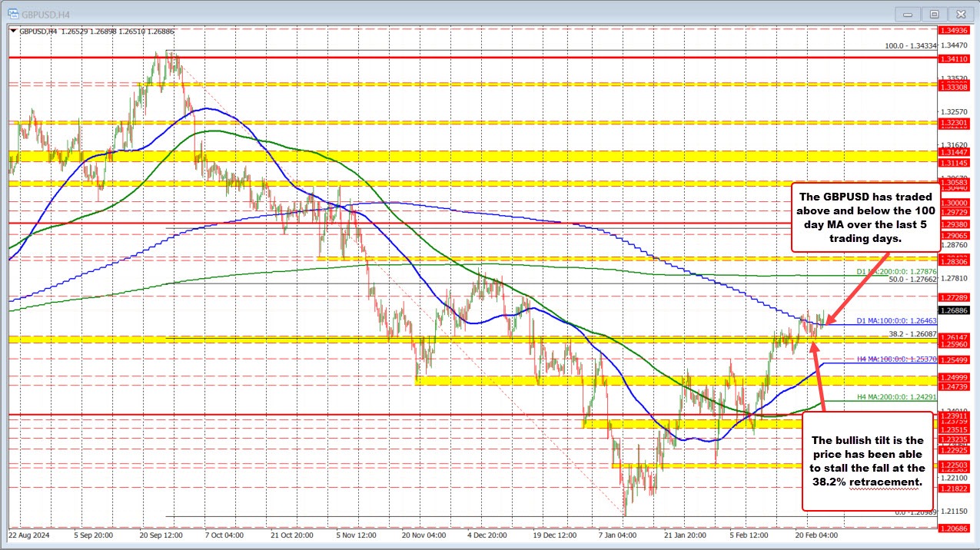This screenshot has width=980, height=550.
Task: Minimize the GBPUSD,H4 chart window
Action: click(908, 13)
